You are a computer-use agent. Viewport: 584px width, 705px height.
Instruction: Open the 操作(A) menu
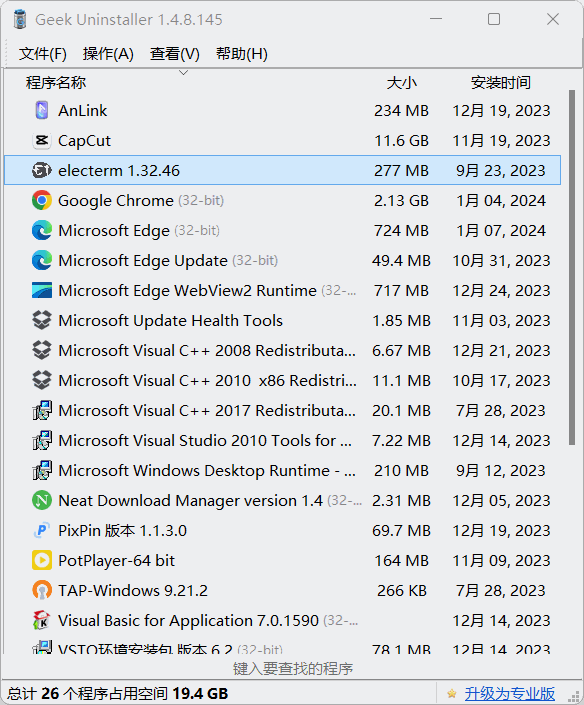click(x=108, y=54)
